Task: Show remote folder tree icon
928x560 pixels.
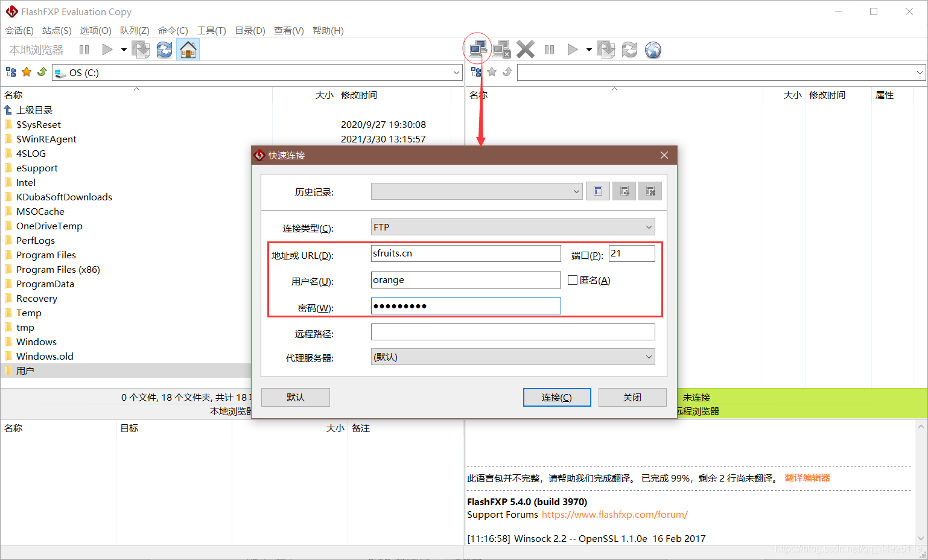Action: 476,72
